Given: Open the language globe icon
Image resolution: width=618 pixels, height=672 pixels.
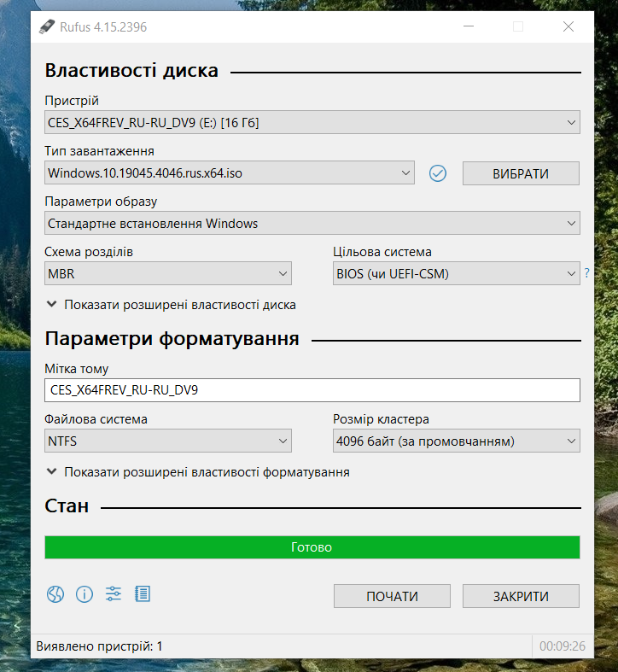Looking at the screenshot, I should pyautogui.click(x=55, y=594).
